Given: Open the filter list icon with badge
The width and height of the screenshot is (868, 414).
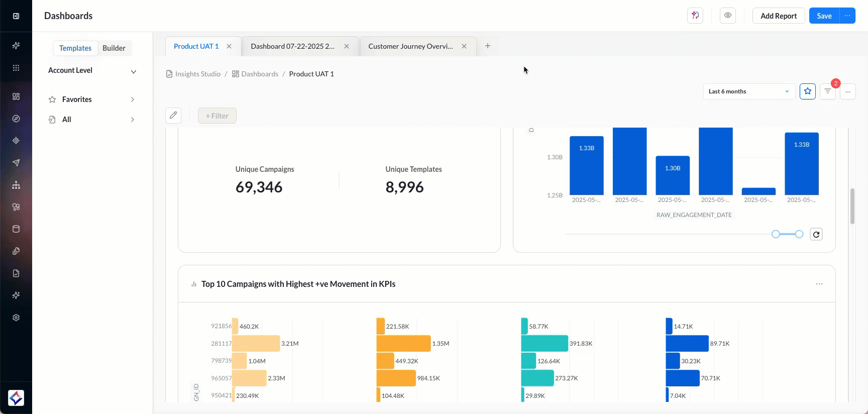Looking at the screenshot, I should (827, 91).
